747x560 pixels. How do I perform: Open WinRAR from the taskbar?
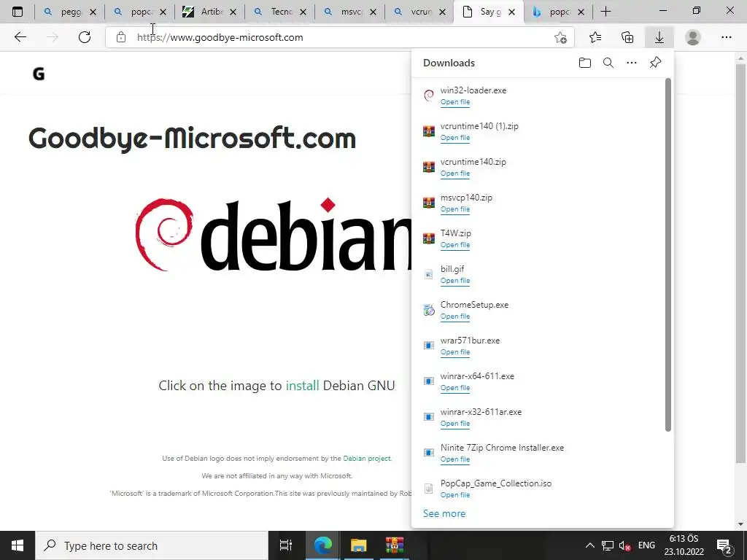pyautogui.click(x=395, y=545)
